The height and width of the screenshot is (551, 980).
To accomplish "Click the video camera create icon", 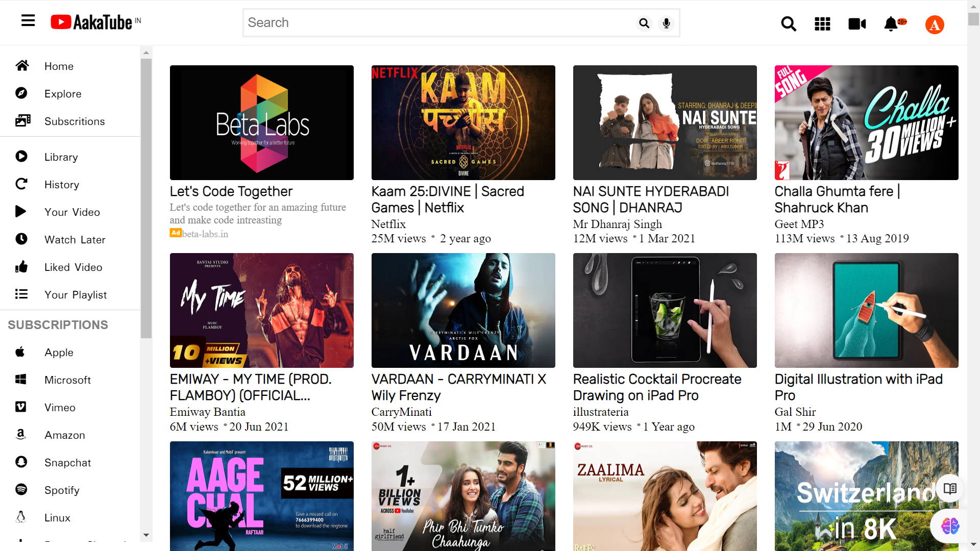I will tap(857, 24).
